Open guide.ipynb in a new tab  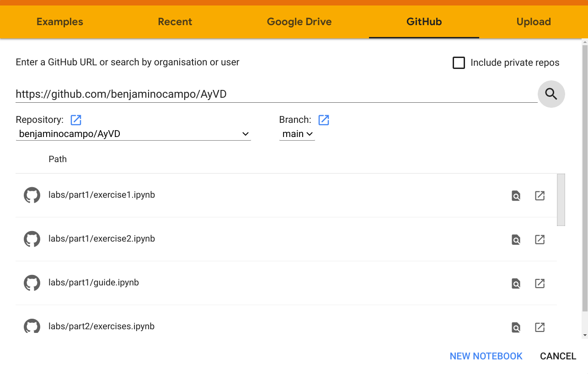click(x=540, y=283)
